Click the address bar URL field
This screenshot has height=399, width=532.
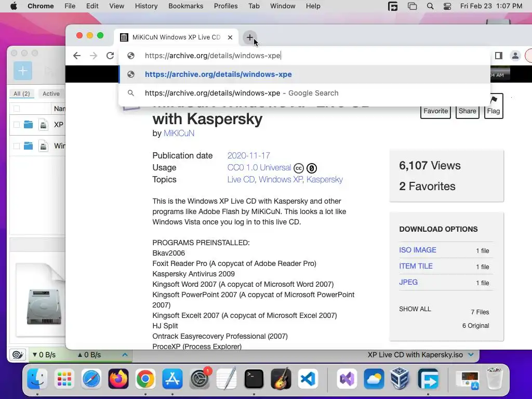pyautogui.click(x=304, y=56)
